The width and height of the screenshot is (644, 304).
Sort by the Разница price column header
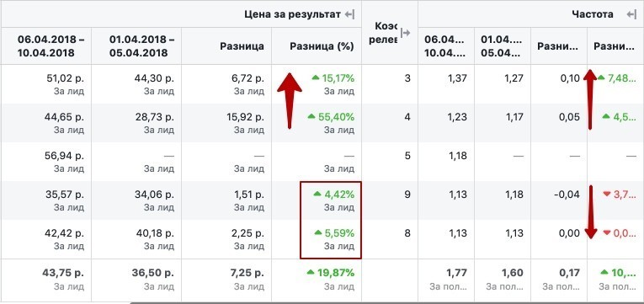pyautogui.click(x=242, y=46)
